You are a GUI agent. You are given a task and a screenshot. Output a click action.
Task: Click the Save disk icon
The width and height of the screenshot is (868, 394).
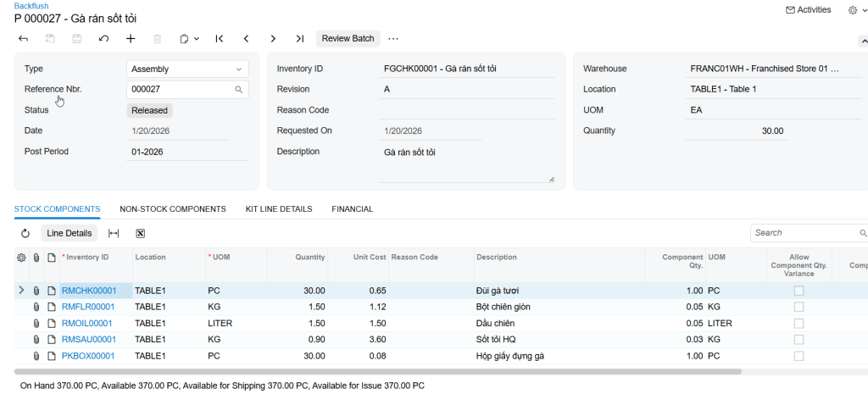(x=77, y=39)
